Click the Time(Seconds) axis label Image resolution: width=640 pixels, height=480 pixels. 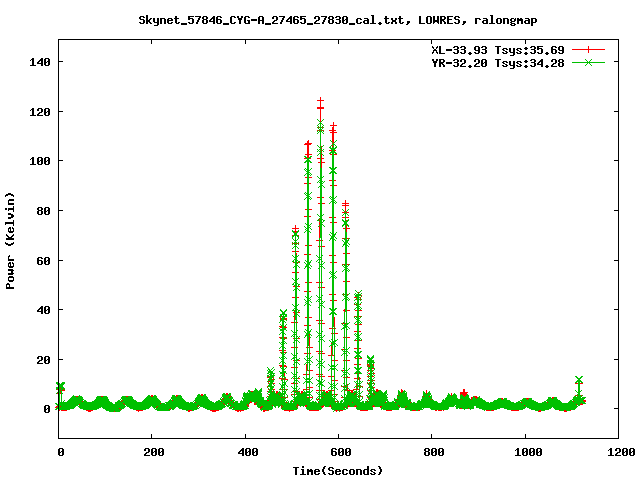click(338, 471)
